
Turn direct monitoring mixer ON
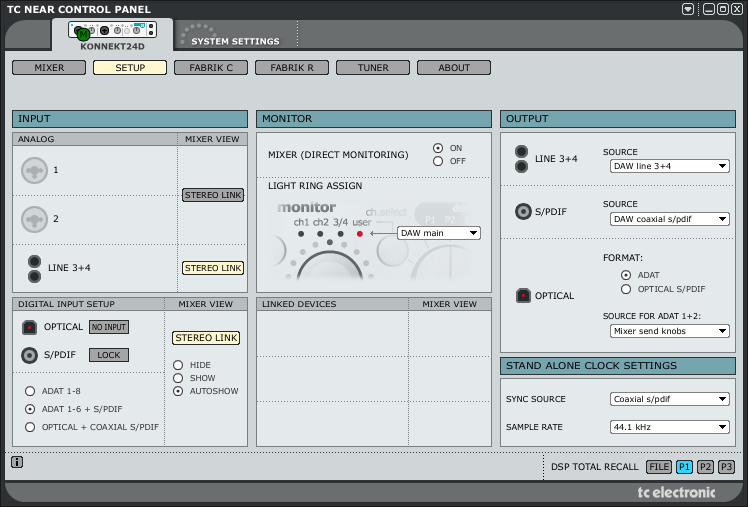point(438,148)
